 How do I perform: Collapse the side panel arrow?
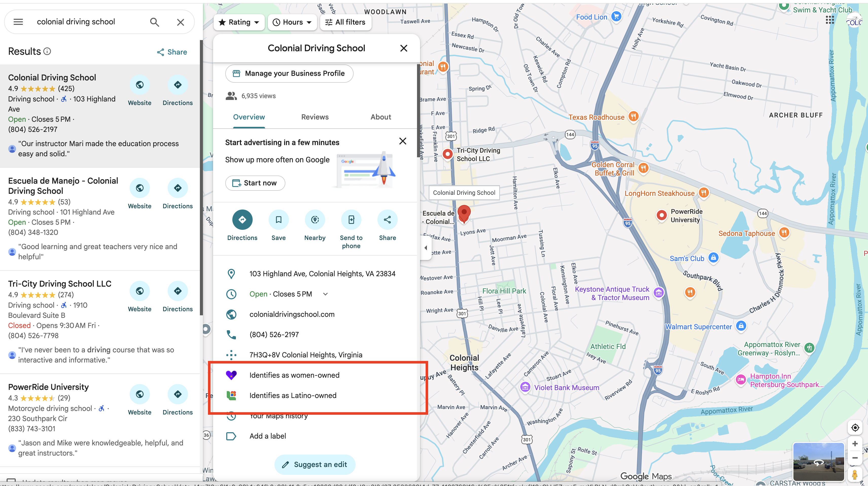click(x=426, y=248)
